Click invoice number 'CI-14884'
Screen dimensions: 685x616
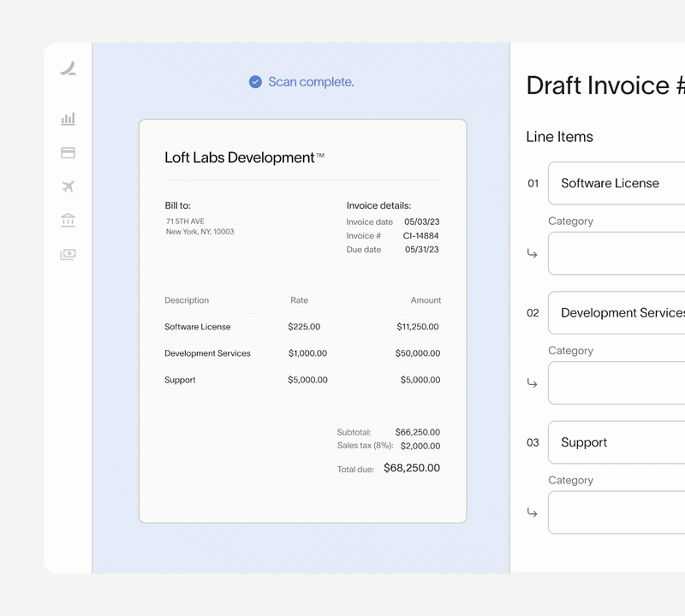pos(420,236)
